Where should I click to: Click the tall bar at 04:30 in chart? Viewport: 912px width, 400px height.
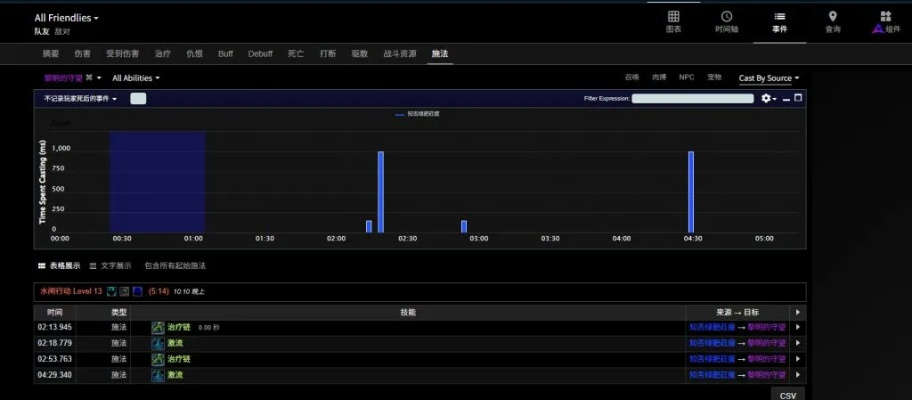[x=691, y=190]
